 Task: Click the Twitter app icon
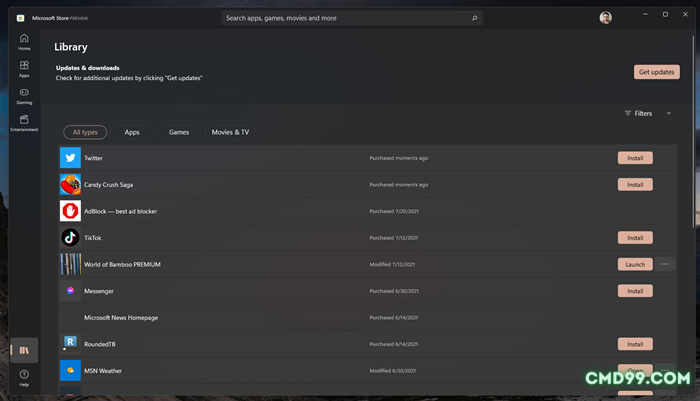click(70, 158)
